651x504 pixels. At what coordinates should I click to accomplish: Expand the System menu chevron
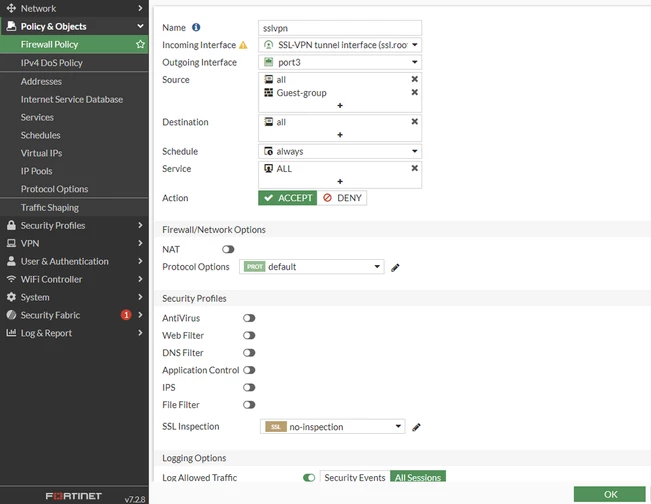tap(140, 297)
